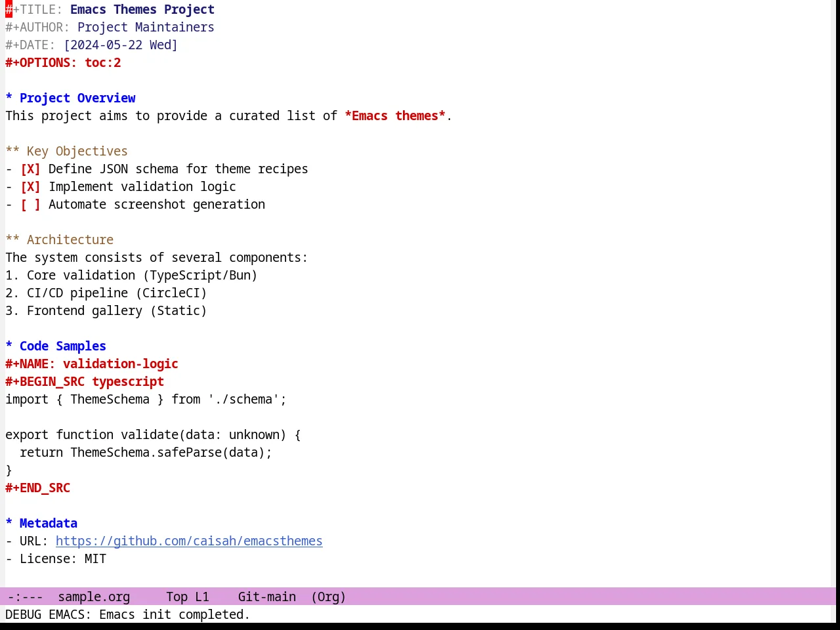Click the 'sample.org' buffer name in mode line

coord(94,597)
